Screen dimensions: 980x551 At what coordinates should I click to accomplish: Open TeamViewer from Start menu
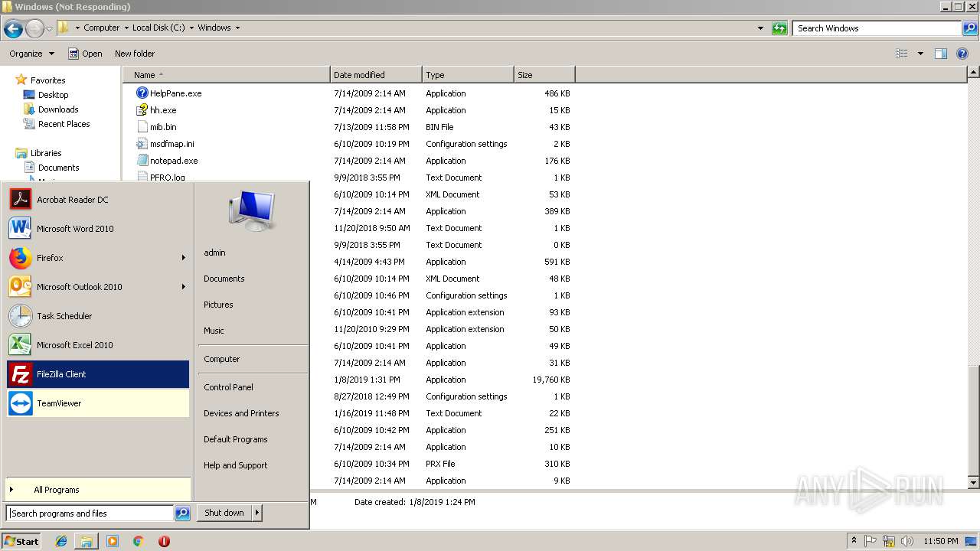[x=98, y=403]
